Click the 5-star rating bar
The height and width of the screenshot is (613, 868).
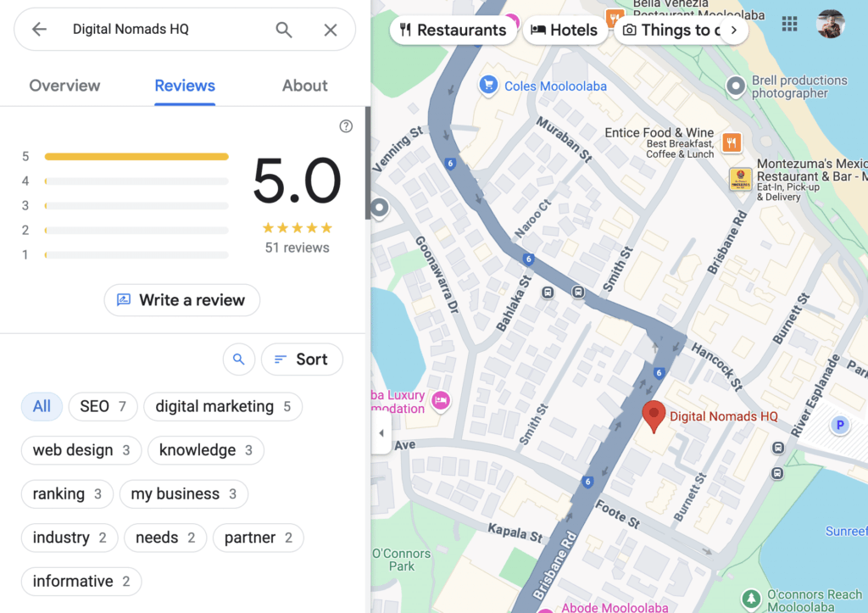click(136, 157)
